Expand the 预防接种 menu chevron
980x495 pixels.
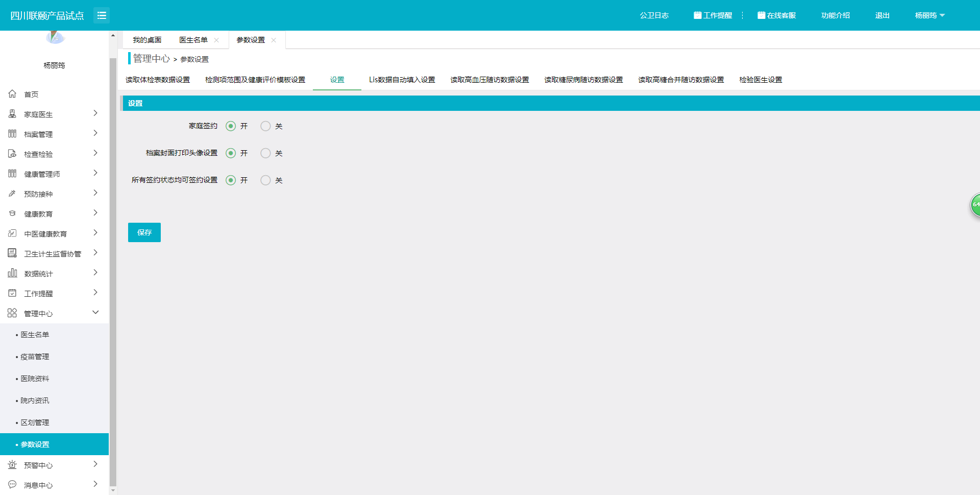pyautogui.click(x=95, y=193)
